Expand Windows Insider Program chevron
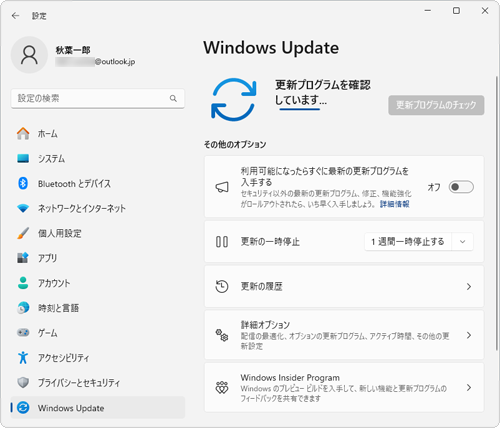The width and height of the screenshot is (500, 428). click(x=469, y=388)
